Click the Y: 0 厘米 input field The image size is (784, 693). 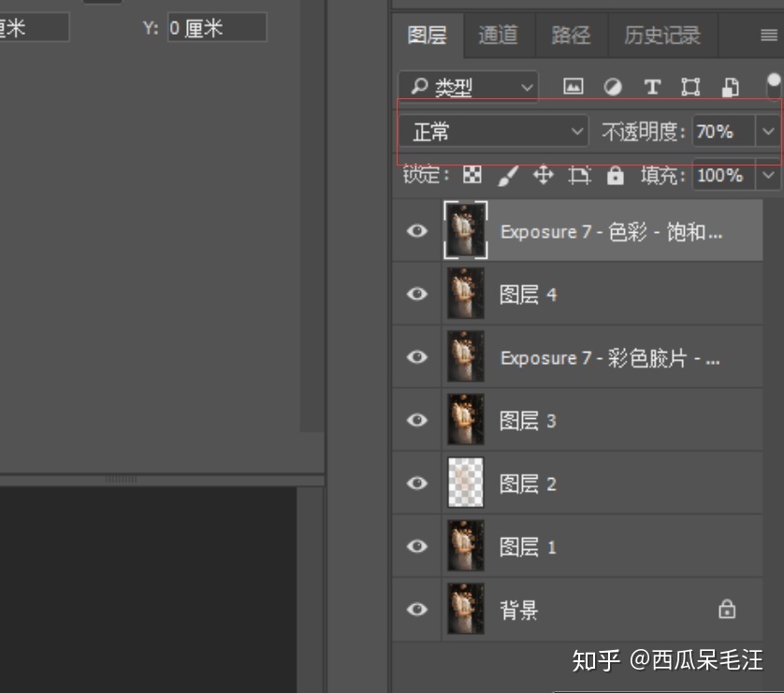click(217, 27)
